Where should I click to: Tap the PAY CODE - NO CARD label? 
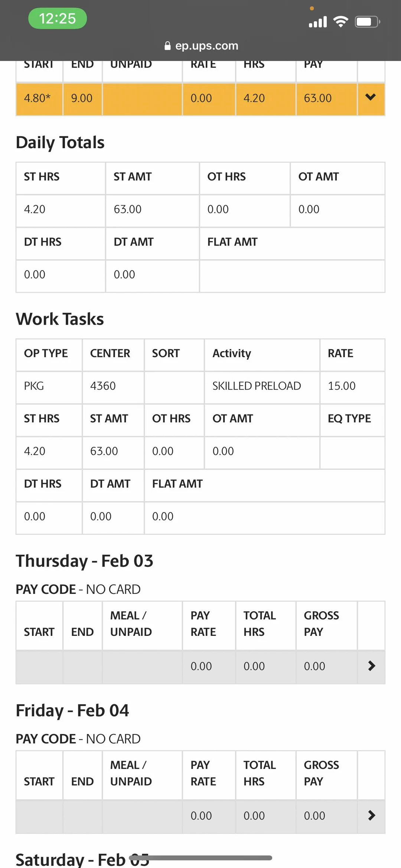coord(78,589)
